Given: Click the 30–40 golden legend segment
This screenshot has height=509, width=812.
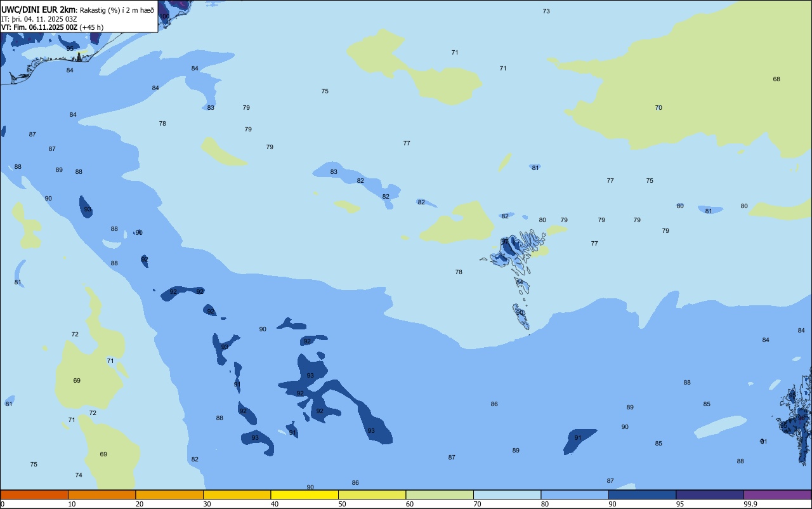Looking at the screenshot, I should (237, 494).
